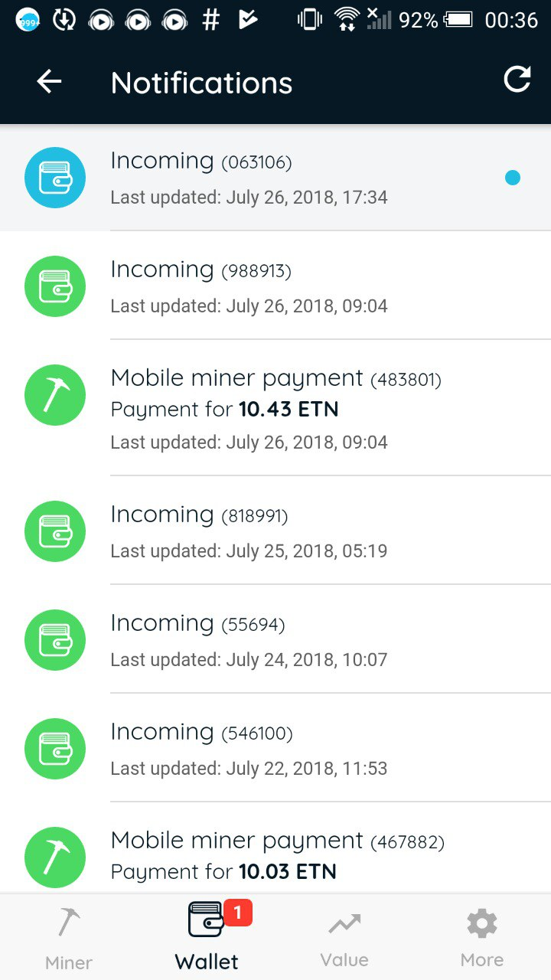Open Mobile miner payment 10.03 ETN notification
This screenshot has width=551, height=980.
tap(291, 856)
